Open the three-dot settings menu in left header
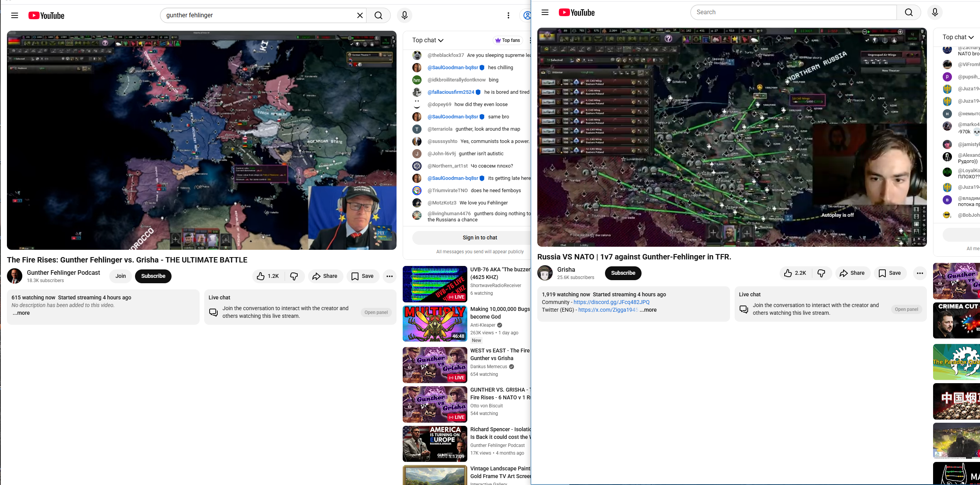The image size is (980, 485). [x=508, y=15]
